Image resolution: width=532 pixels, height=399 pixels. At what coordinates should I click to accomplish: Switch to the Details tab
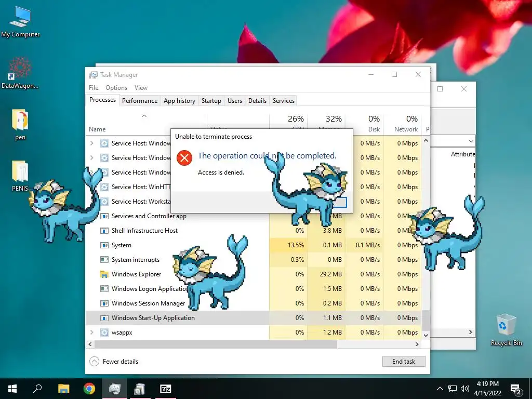coord(257,101)
